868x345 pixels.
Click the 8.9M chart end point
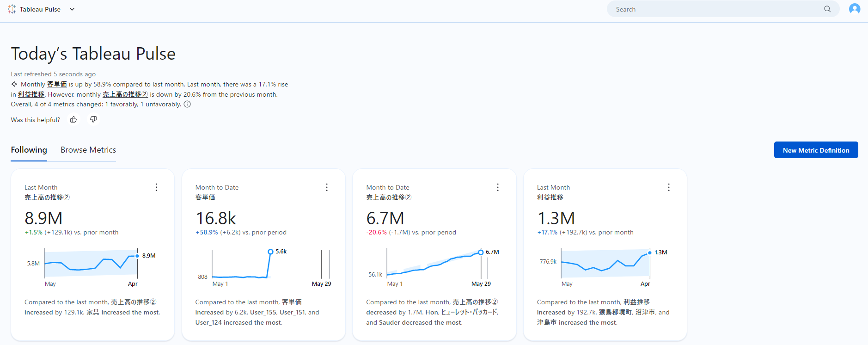137,256
